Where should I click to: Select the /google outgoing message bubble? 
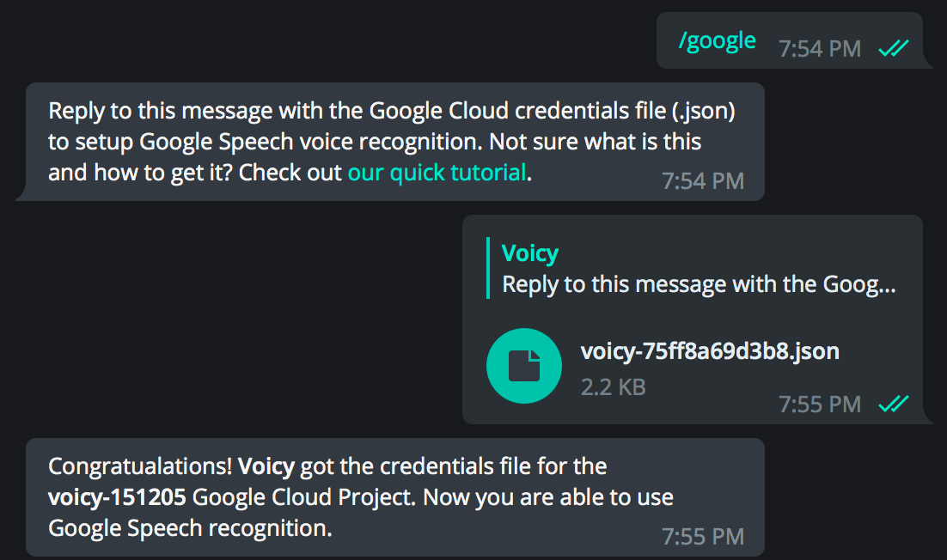790,40
